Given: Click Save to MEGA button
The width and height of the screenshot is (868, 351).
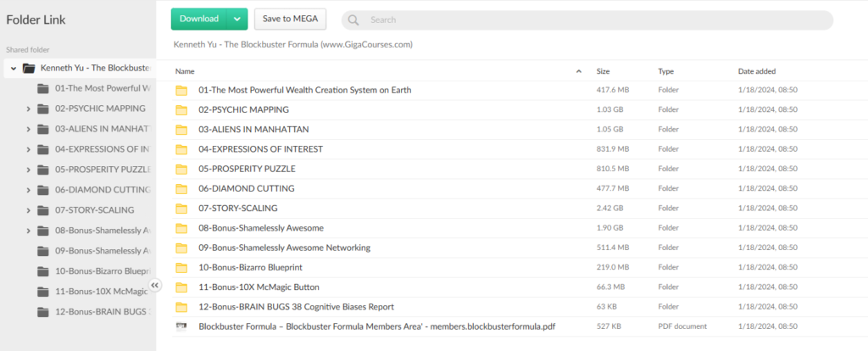Looking at the screenshot, I should pos(290,19).
